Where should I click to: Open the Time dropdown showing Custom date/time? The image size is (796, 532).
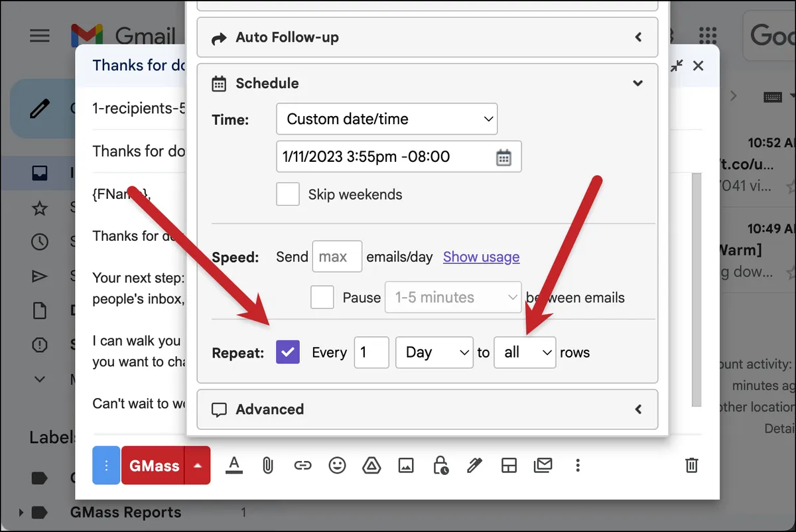click(387, 119)
